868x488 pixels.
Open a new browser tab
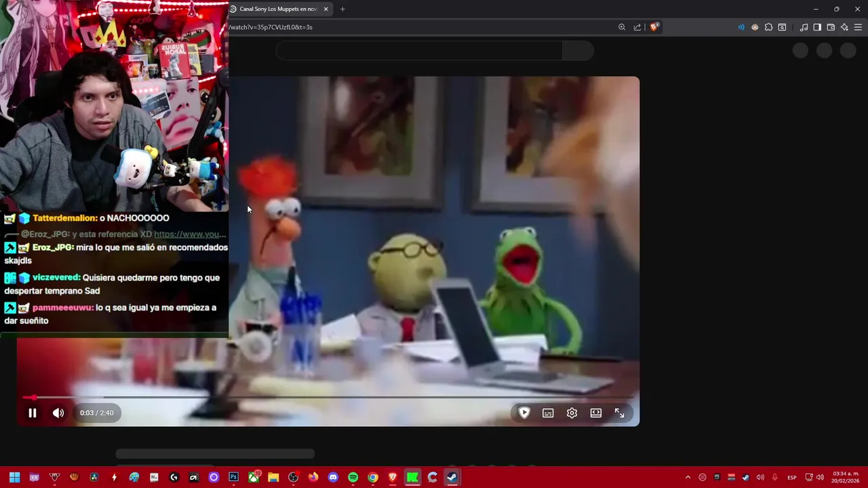coord(342,9)
